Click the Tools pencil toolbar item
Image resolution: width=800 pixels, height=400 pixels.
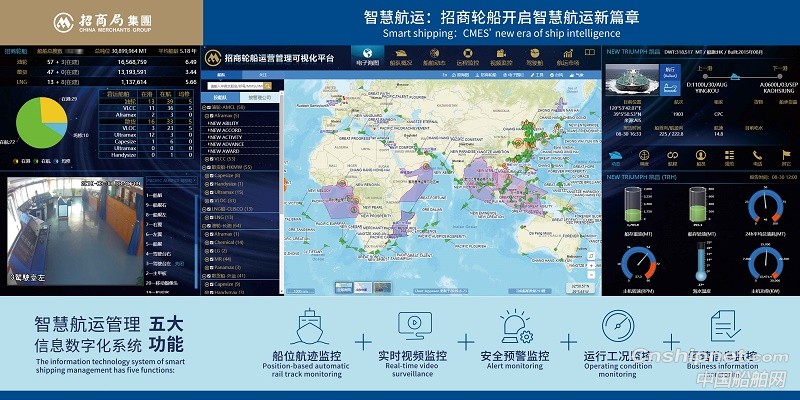point(537,75)
